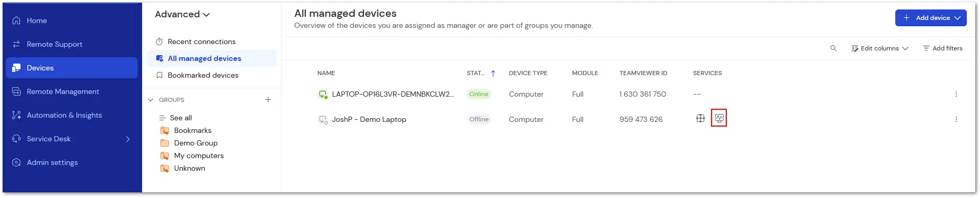Open the search magnifier icon

[833, 48]
